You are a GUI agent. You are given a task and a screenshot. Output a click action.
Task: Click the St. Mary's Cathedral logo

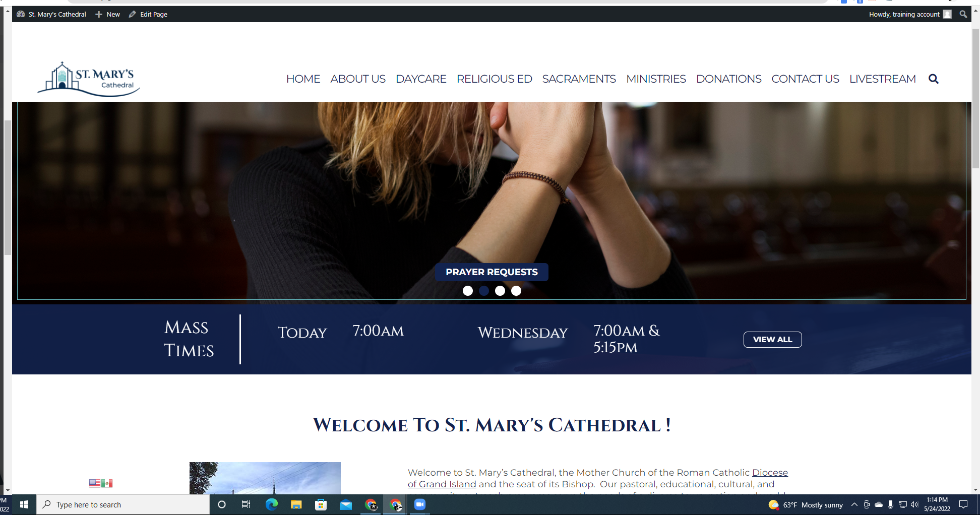click(89, 79)
